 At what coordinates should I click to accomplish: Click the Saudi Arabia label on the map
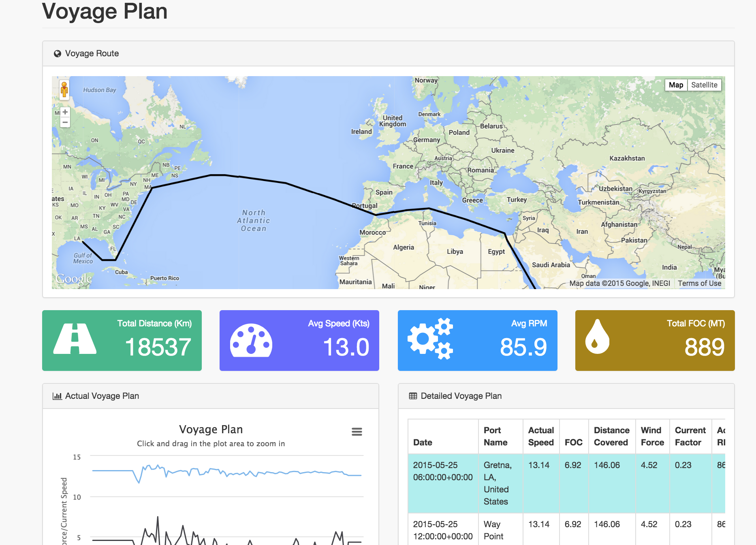click(x=551, y=265)
